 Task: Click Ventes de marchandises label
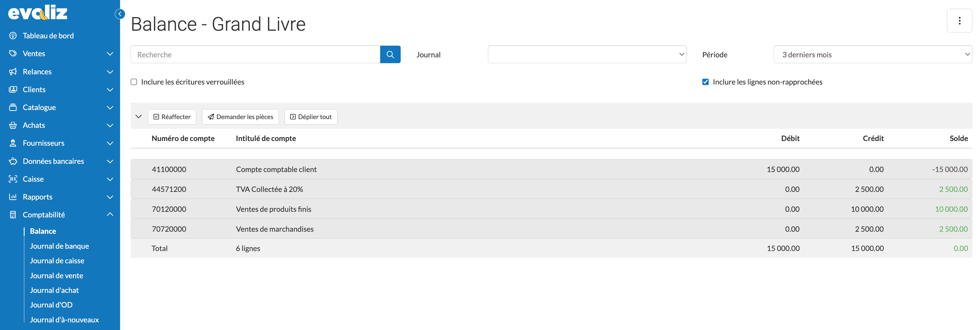coord(275,229)
